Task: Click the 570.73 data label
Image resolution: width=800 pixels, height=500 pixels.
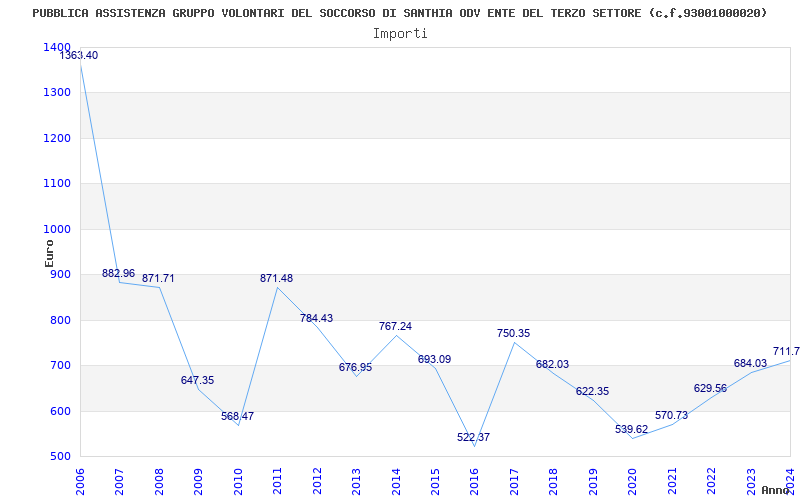Action: [671, 415]
